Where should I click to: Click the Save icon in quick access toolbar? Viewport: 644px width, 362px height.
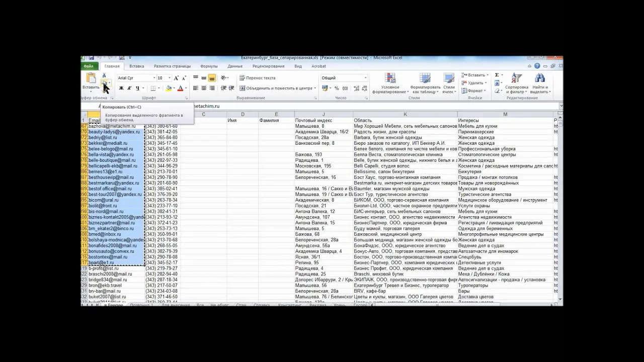pyautogui.click(x=91, y=58)
